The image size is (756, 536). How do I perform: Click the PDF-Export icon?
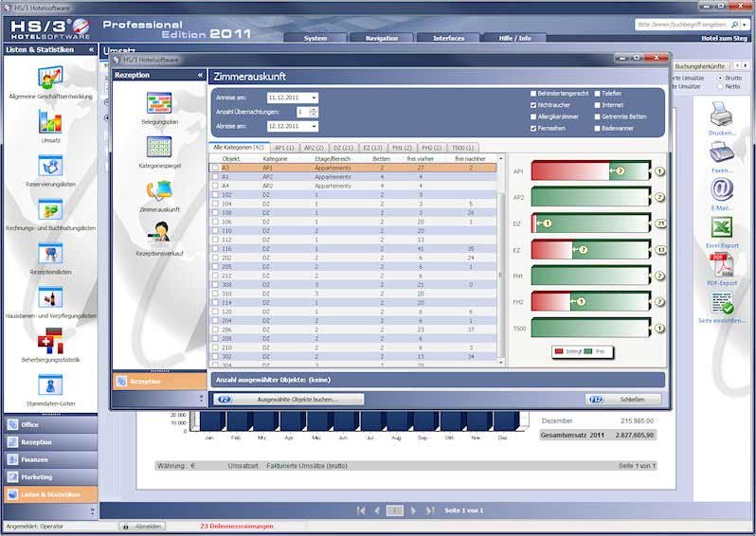[721, 265]
